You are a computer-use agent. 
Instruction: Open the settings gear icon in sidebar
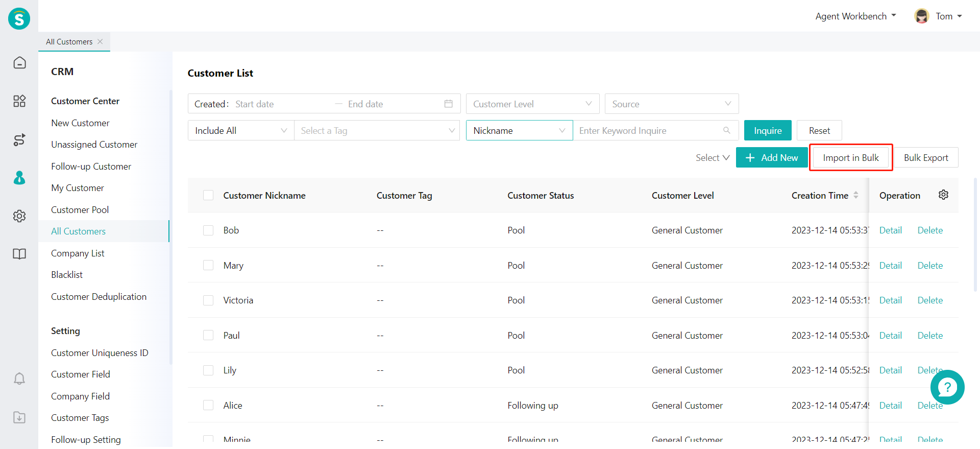click(x=19, y=216)
